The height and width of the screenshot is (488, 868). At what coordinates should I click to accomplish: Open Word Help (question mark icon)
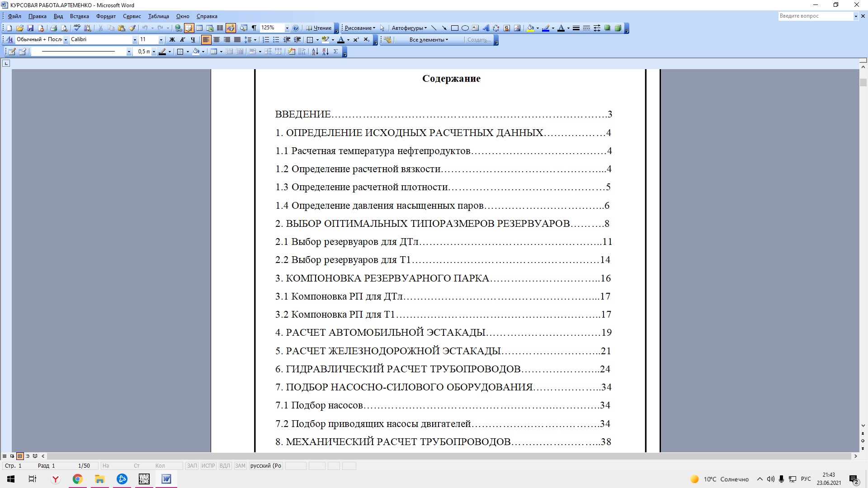click(x=296, y=28)
